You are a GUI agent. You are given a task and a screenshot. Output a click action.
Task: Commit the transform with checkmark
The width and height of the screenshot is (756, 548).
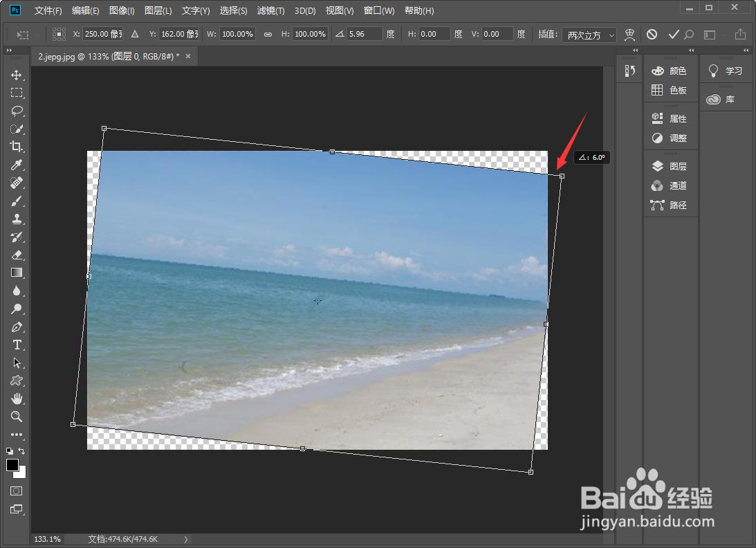[674, 35]
